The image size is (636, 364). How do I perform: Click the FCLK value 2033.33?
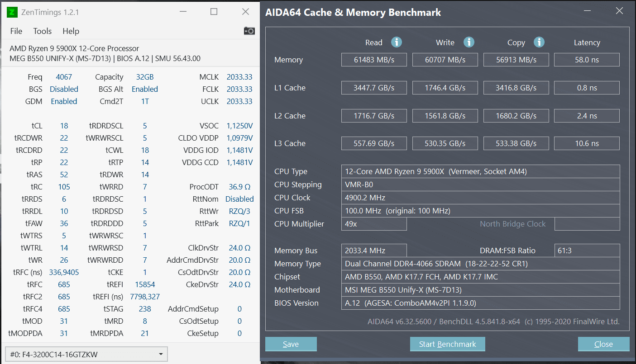[239, 89]
